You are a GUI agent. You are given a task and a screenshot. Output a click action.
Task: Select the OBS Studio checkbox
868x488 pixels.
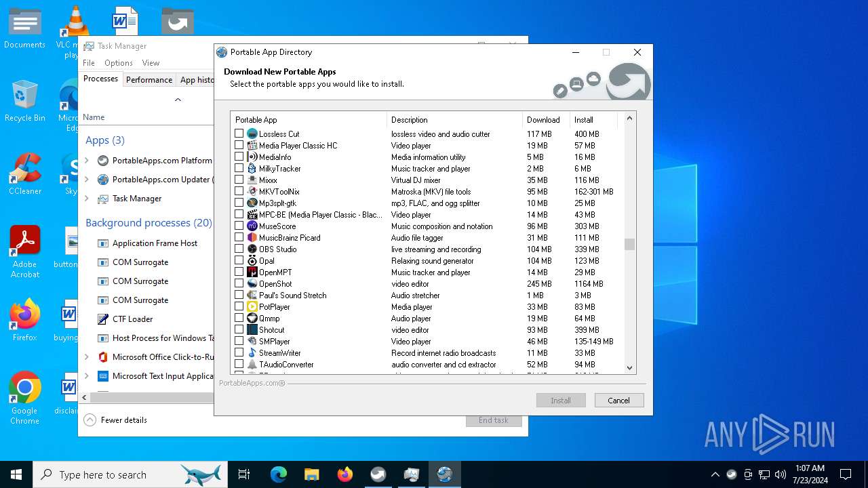click(239, 249)
